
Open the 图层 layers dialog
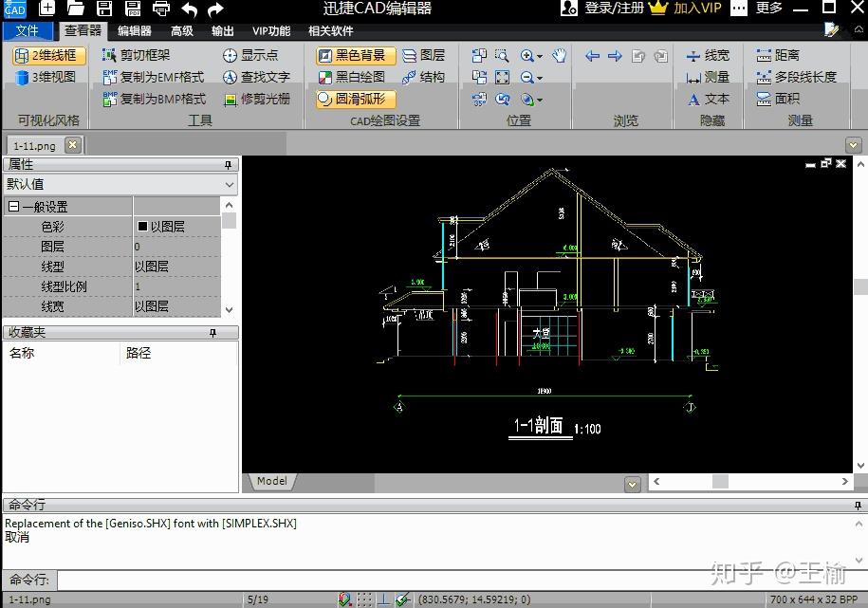(423, 55)
